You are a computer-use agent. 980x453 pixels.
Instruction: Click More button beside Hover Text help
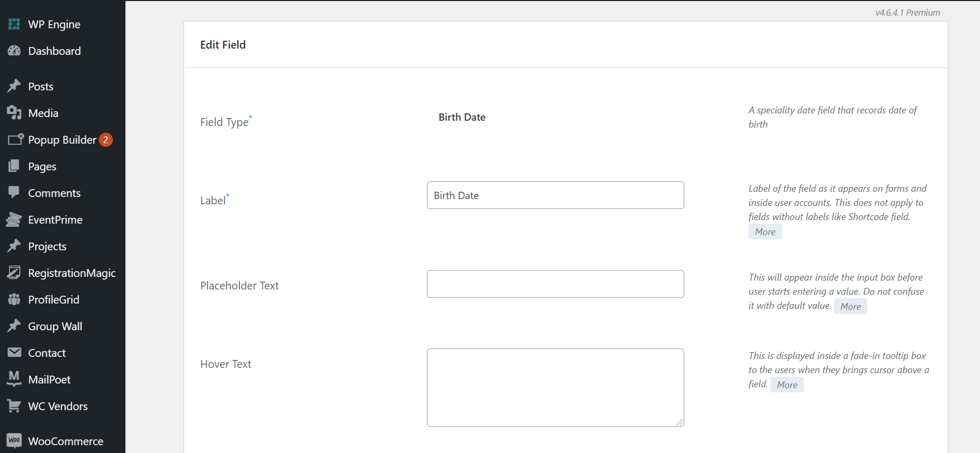(787, 385)
